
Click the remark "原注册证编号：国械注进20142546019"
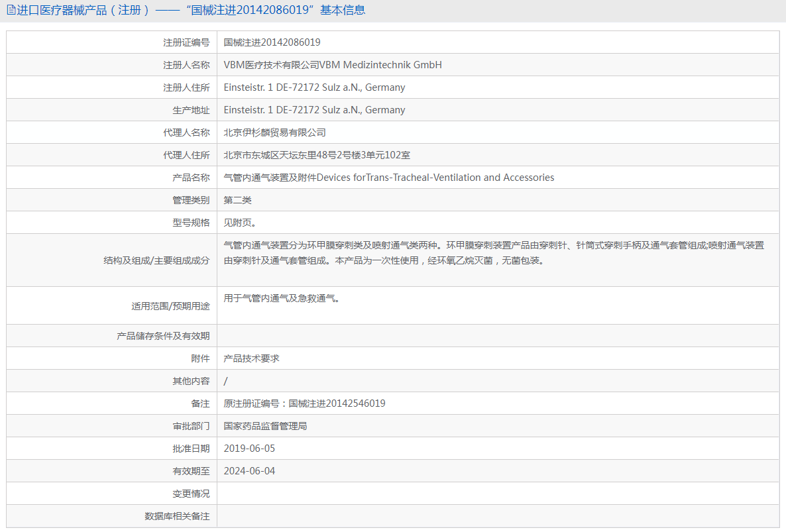point(304,403)
